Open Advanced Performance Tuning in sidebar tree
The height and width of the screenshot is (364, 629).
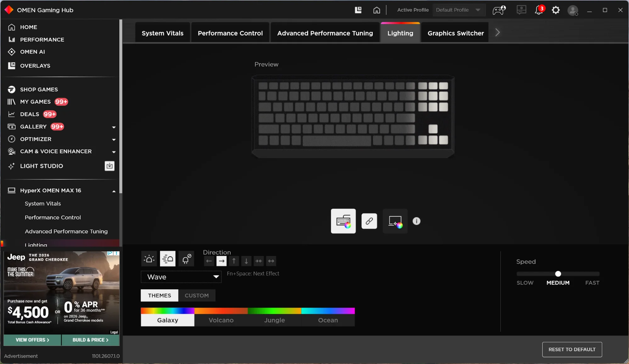click(66, 231)
